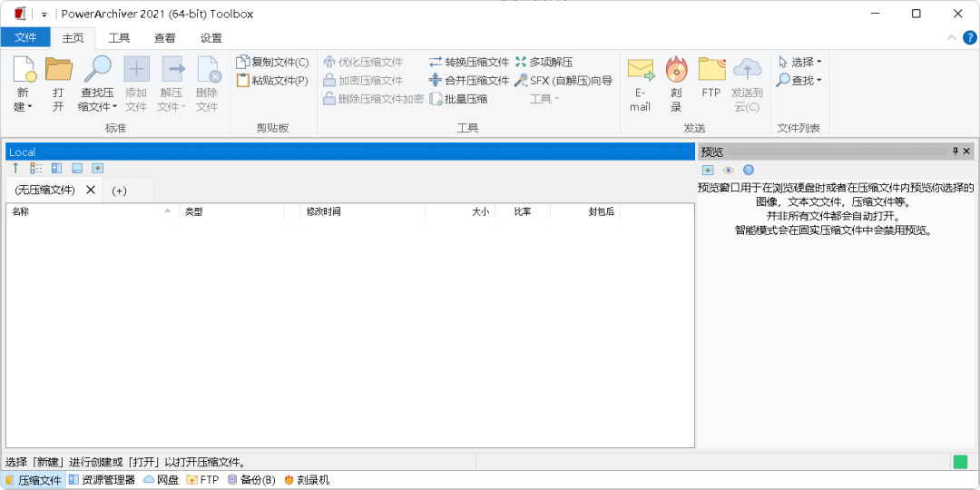Select 粘贴文件(P) in clipboard group
The image size is (980, 490).
tap(272, 80)
